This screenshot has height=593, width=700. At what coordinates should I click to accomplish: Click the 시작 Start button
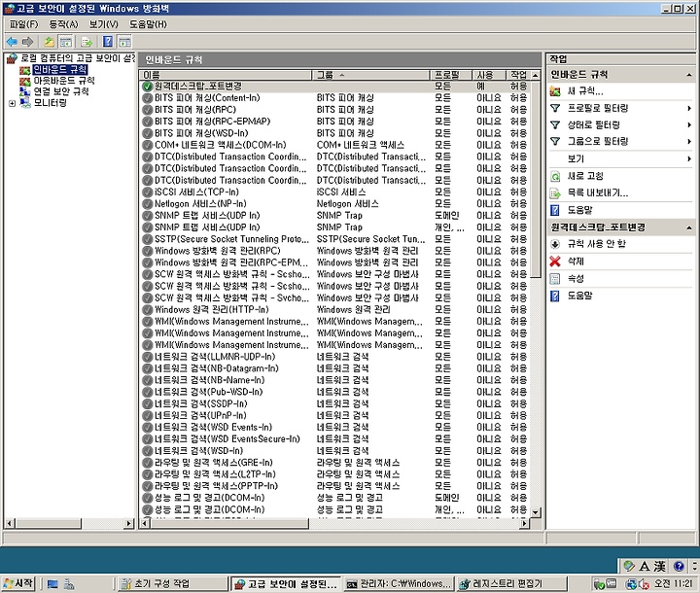pyautogui.click(x=18, y=583)
